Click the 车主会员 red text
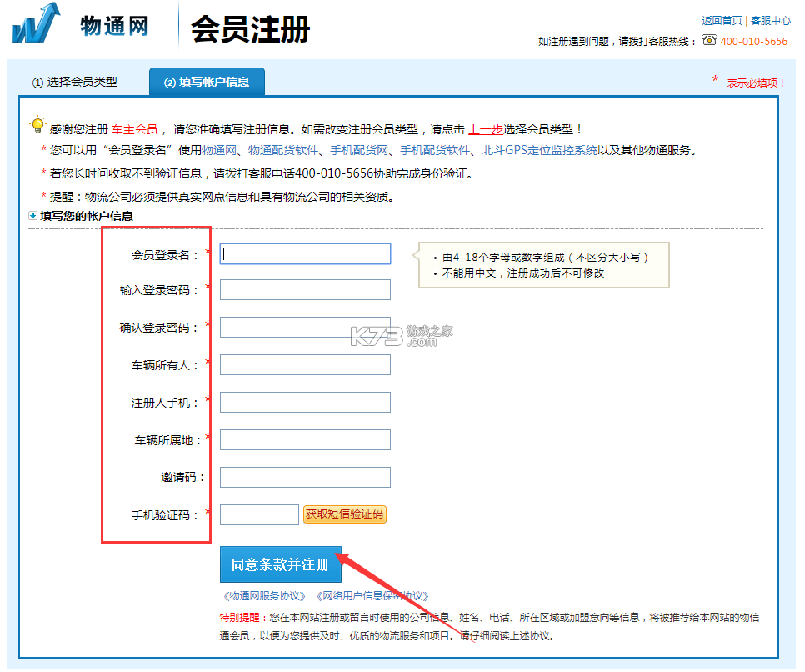805x672 pixels. tap(134, 129)
